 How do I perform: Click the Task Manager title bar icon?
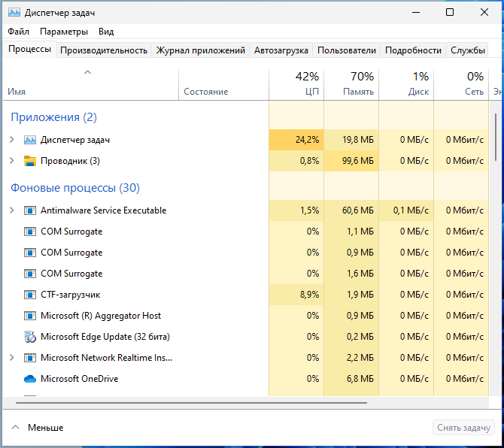tap(14, 13)
